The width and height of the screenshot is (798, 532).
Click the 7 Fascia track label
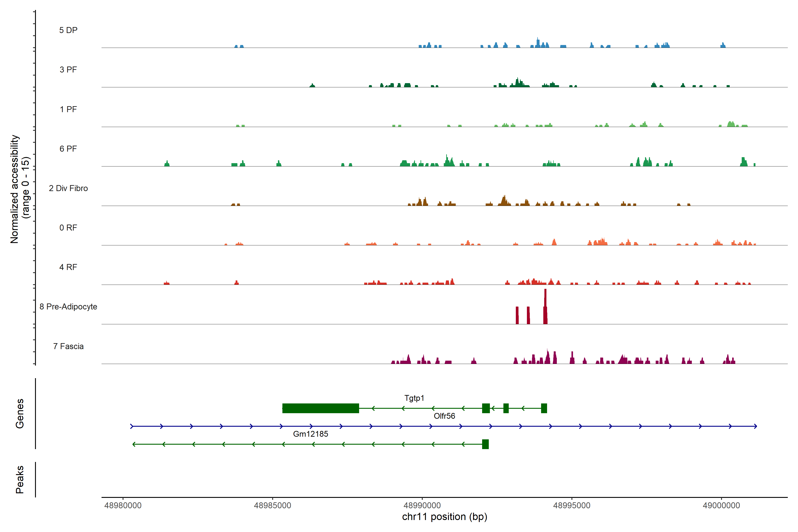click(68, 346)
